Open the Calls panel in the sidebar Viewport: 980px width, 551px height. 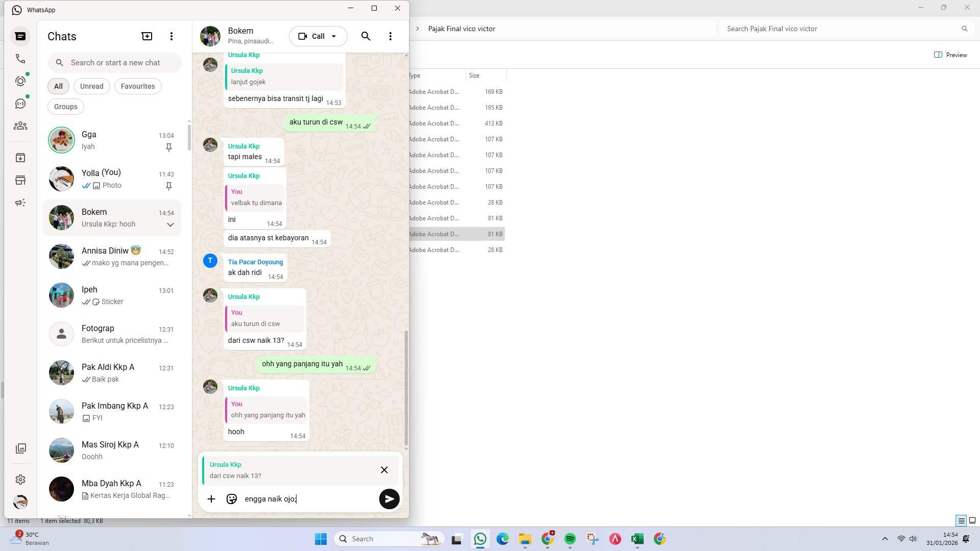point(20,59)
